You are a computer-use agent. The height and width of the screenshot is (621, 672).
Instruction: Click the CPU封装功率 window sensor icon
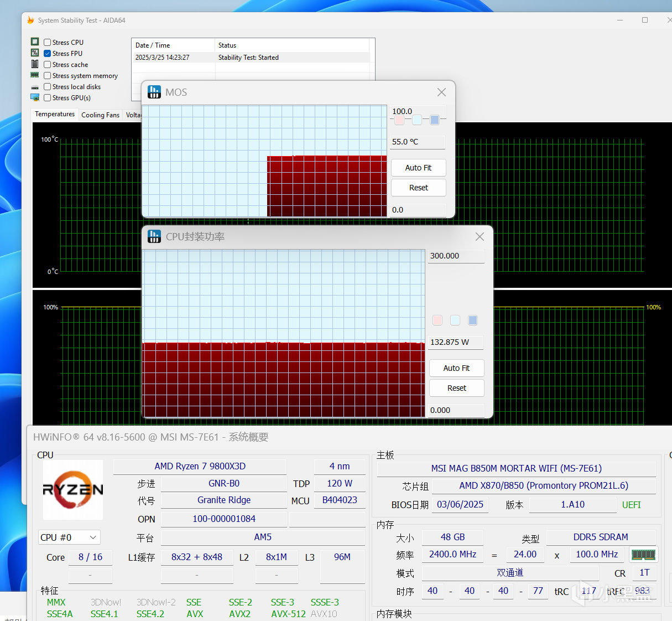(154, 236)
